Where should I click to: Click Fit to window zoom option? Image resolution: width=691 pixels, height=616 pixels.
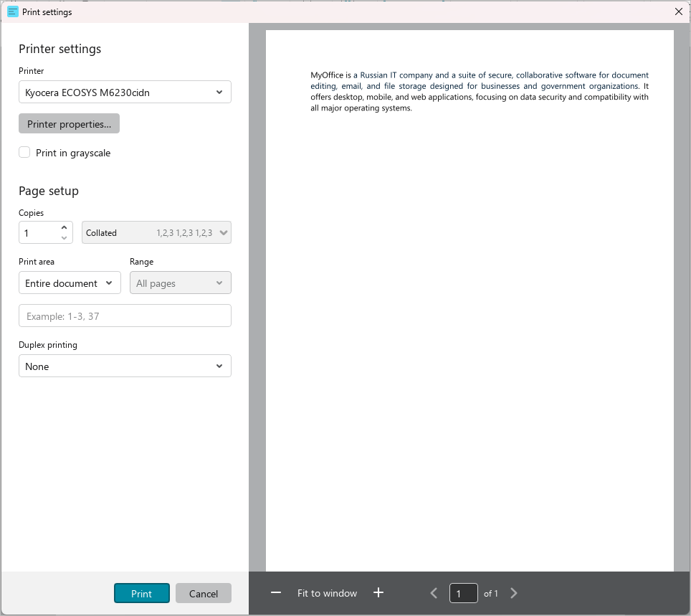click(327, 593)
